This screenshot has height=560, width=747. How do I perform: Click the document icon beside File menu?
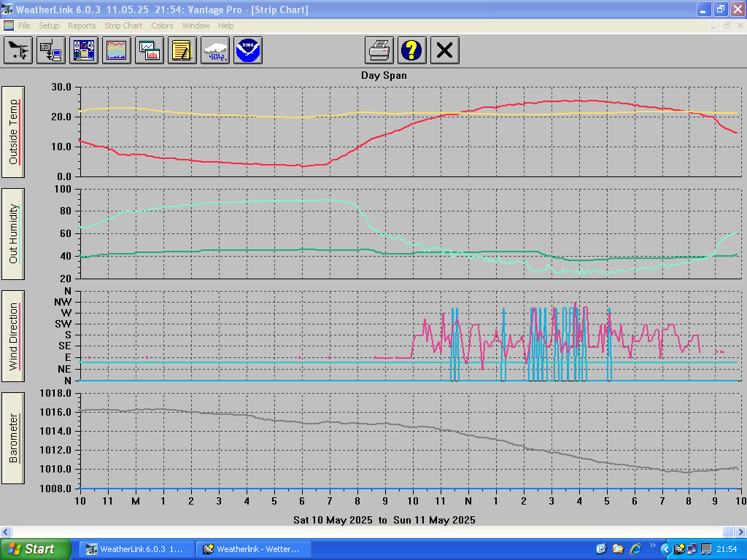pyautogui.click(x=9, y=26)
